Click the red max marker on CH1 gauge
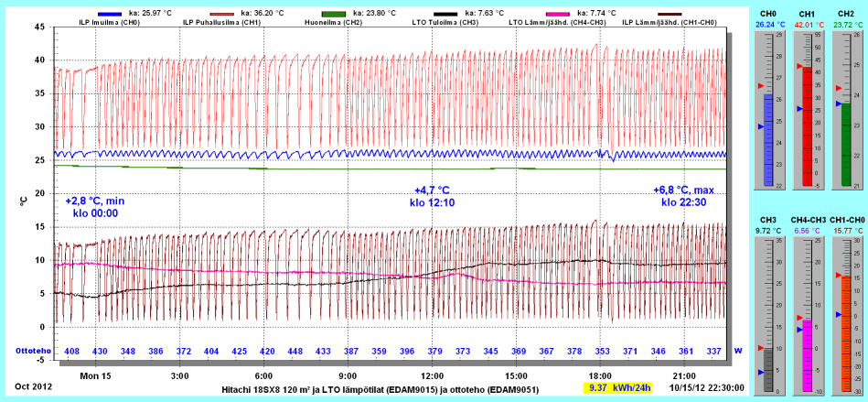This screenshot has width=868, height=402. point(799,67)
